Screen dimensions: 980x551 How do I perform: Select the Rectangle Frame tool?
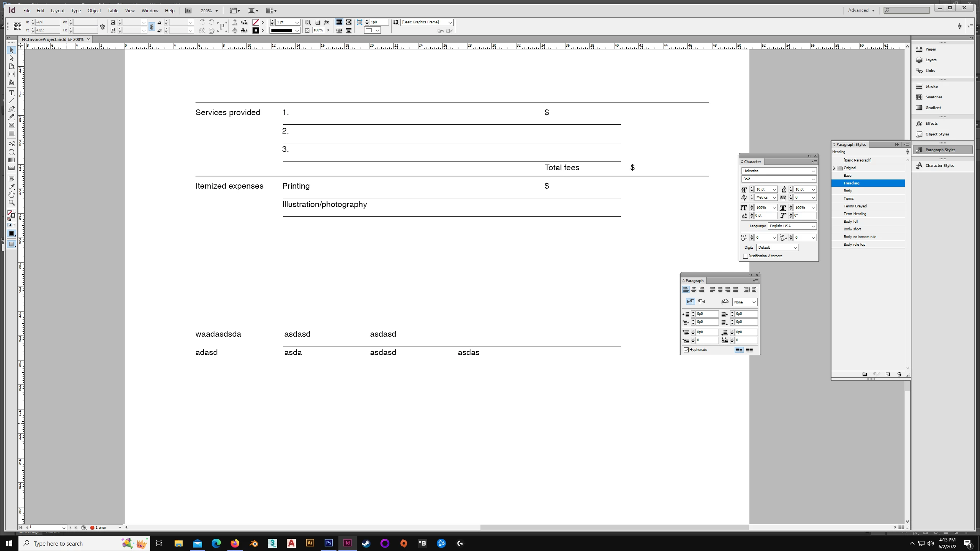[x=11, y=125]
